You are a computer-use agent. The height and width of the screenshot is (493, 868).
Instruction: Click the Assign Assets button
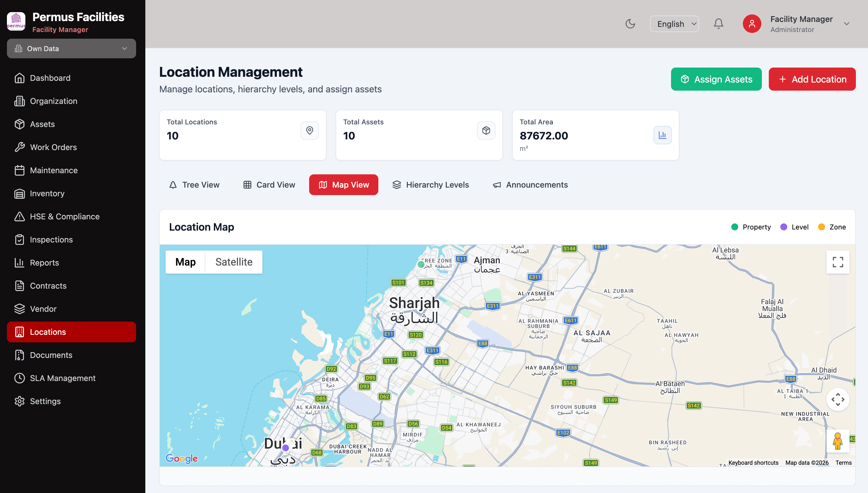(x=716, y=79)
